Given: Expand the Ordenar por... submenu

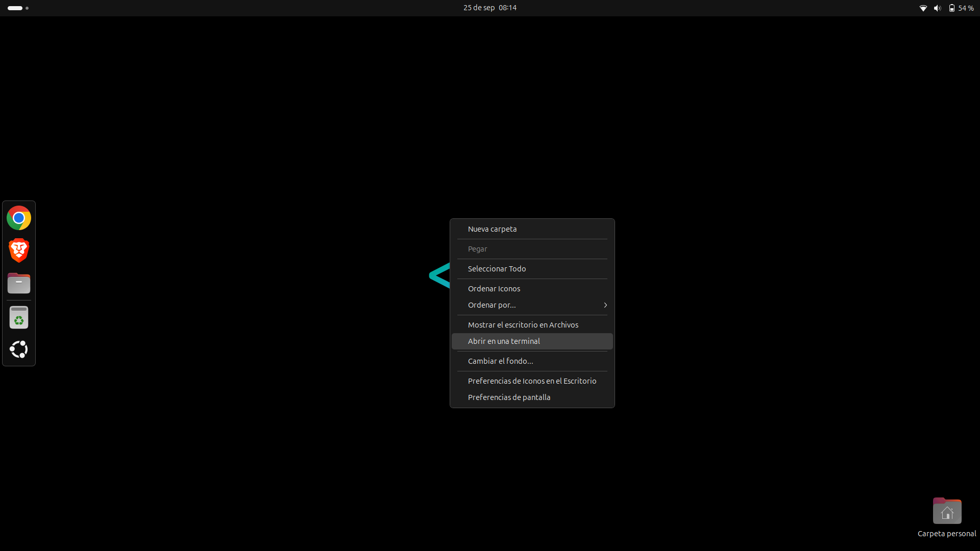Looking at the screenshot, I should pyautogui.click(x=532, y=305).
